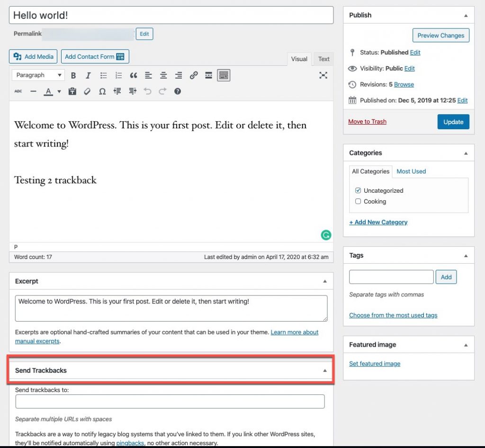This screenshot has height=448, width=485.
Task: Collapse the Tags panel
Action: click(x=466, y=256)
